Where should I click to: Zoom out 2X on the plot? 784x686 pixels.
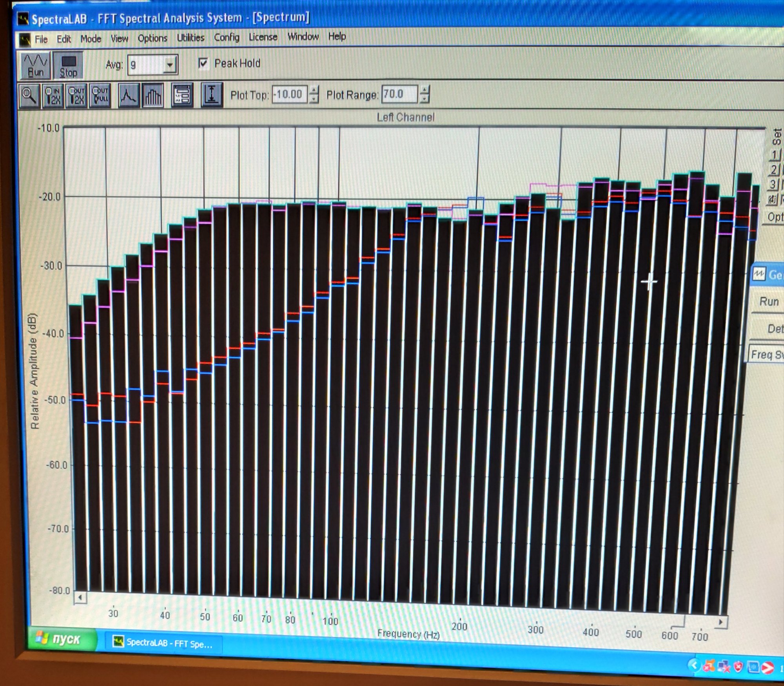(77, 95)
